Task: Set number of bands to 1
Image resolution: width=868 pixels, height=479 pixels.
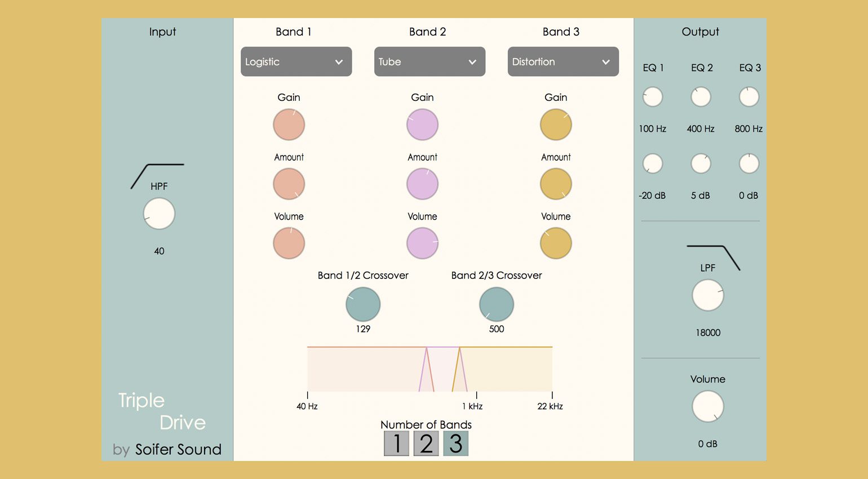Action: [x=397, y=443]
